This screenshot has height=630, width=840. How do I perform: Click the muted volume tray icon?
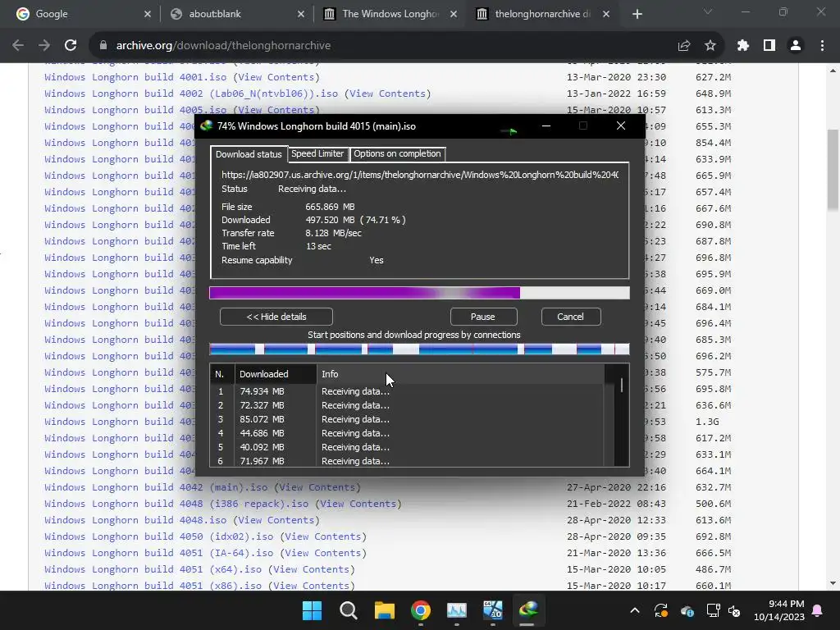[734, 610]
